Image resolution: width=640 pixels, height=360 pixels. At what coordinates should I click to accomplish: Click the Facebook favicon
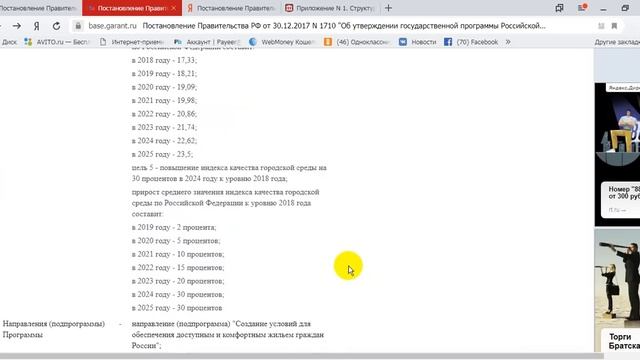pos(448,42)
